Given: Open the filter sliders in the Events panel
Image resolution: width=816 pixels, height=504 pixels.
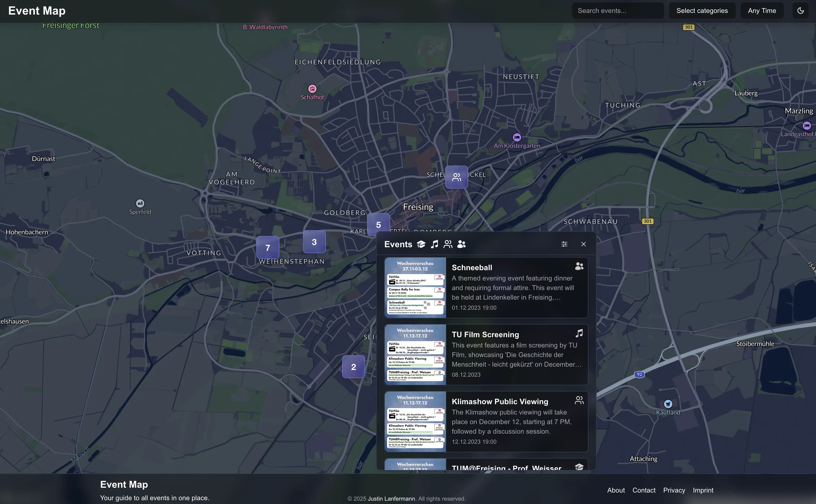Looking at the screenshot, I should click(564, 244).
